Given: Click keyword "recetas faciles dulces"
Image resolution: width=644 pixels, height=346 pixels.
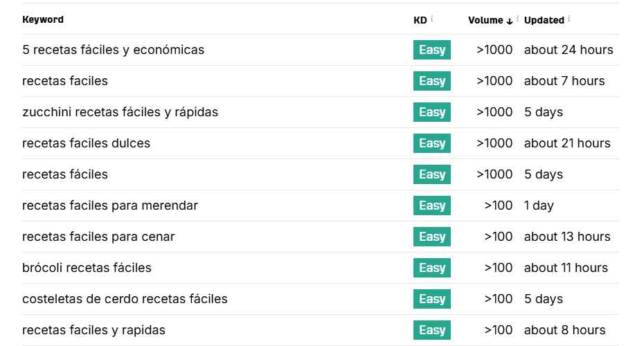Looking at the screenshot, I should pyautogui.click(x=86, y=143).
